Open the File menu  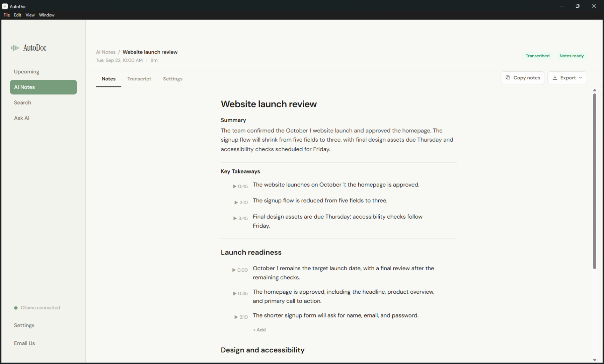point(7,15)
